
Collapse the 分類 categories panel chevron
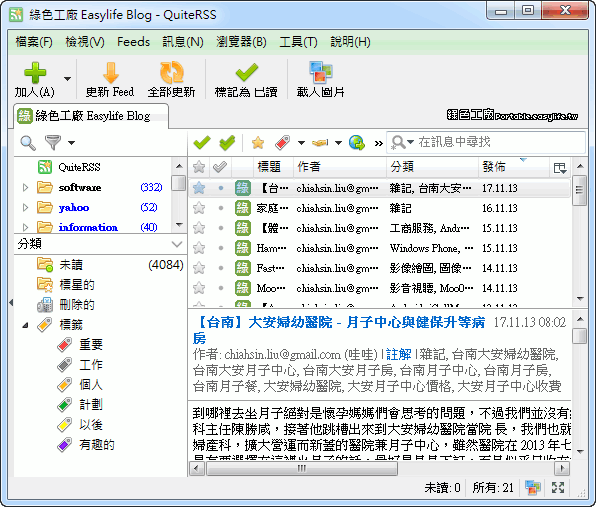point(177,244)
